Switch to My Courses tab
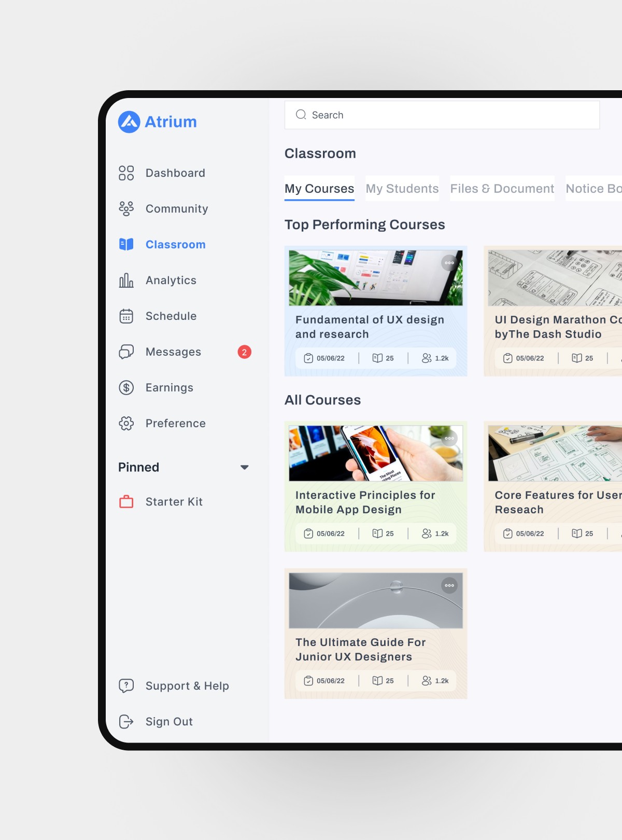Screen dimensions: 622x840 coord(319,189)
